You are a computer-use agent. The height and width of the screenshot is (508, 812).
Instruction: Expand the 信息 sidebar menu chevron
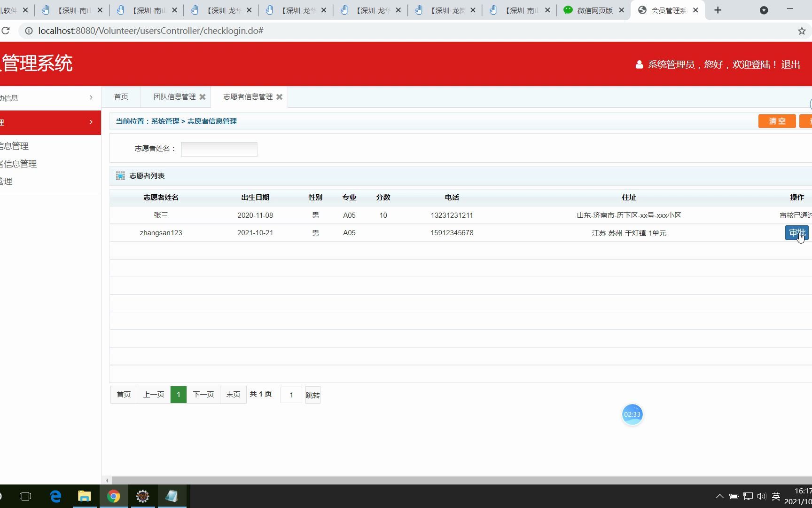(91, 98)
